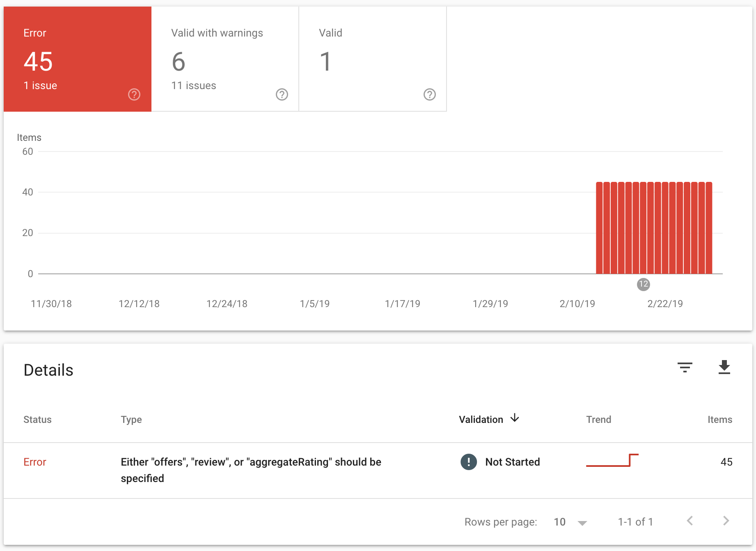Select the Valid with warnings filter card
Screen dimensions: 756x551
pyautogui.click(x=225, y=59)
